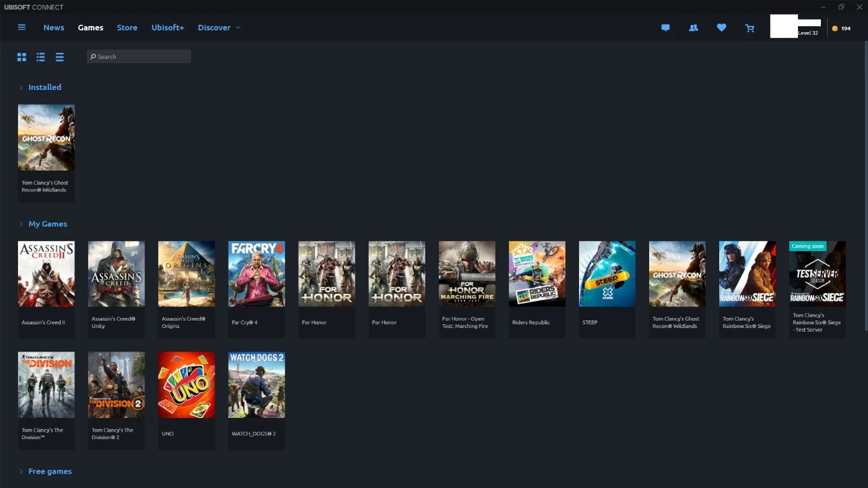Screen dimensions: 868x488
Task: Open the shopping cart icon
Action: [750, 28]
